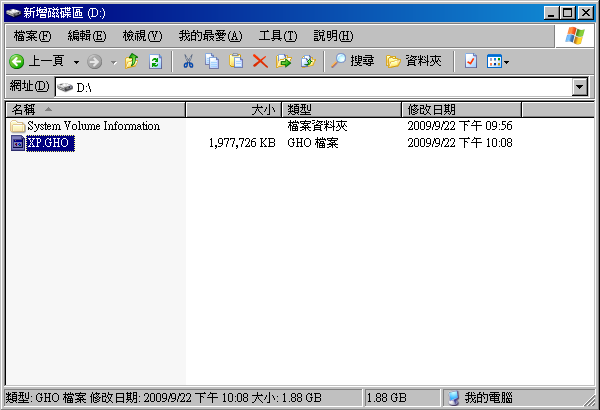Toggle the 資料夾 folders pane
The width and height of the screenshot is (600, 410).
[414, 61]
